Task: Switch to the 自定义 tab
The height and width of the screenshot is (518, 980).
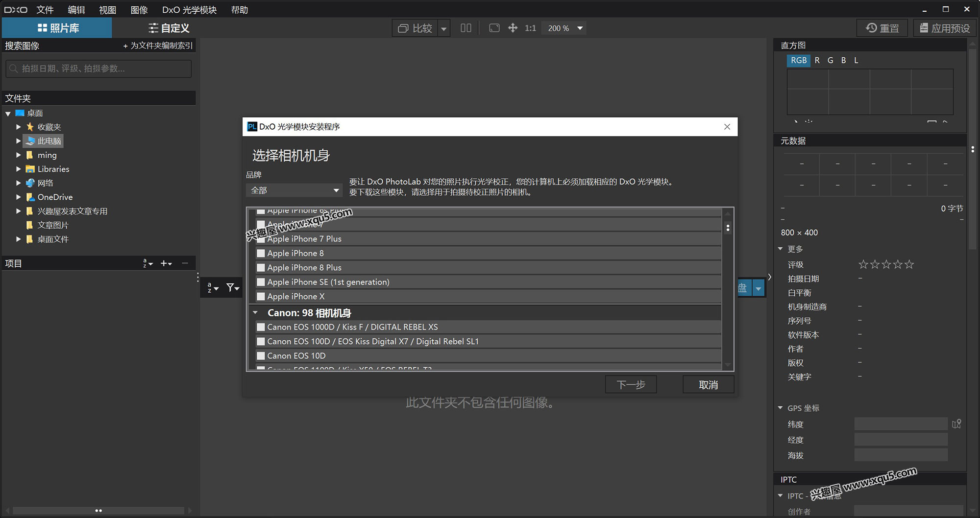Action: click(x=169, y=28)
